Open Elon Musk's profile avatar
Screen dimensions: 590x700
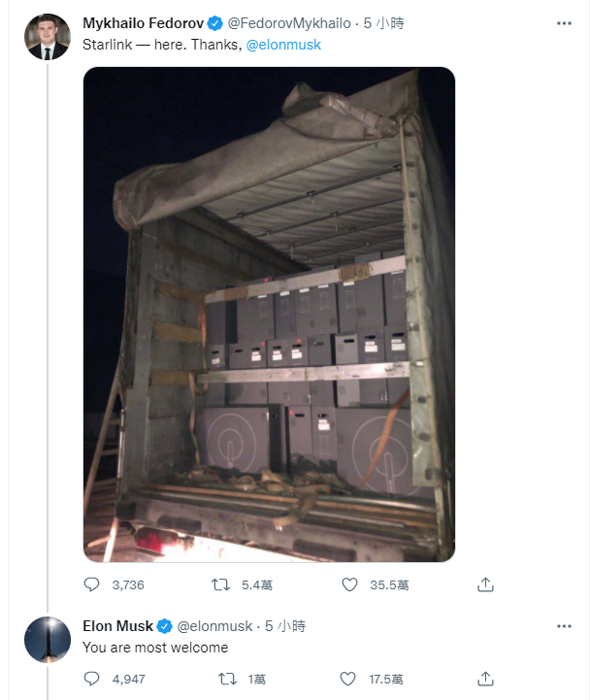click(48, 640)
